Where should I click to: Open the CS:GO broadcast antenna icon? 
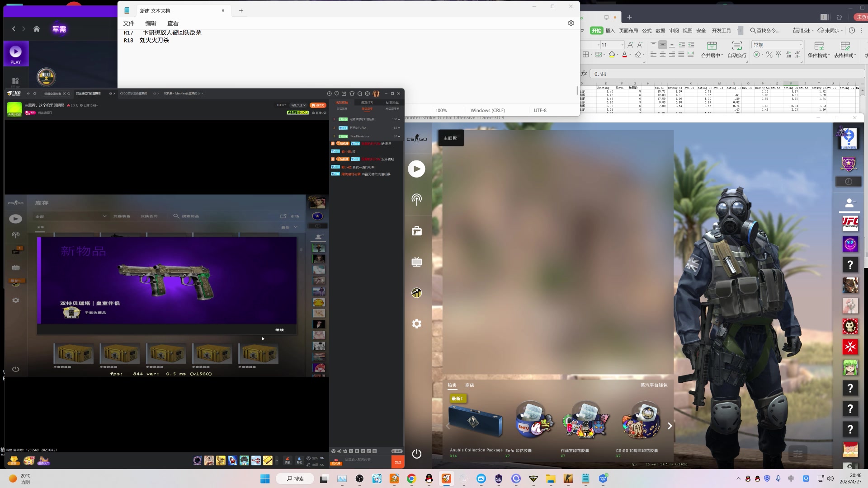(x=416, y=199)
